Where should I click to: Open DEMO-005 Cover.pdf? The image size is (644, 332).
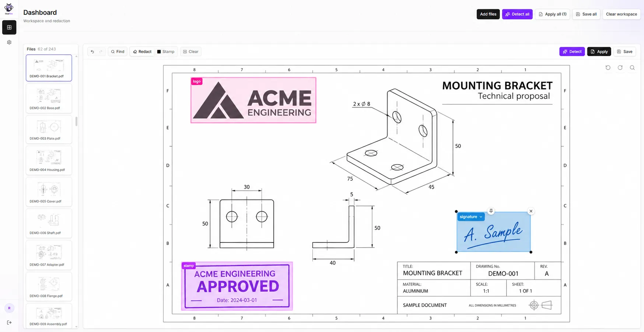point(49,192)
